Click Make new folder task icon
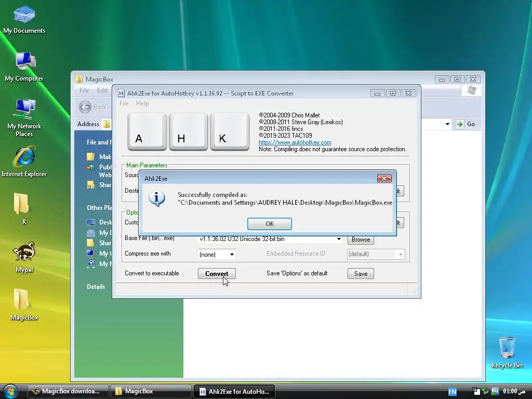 point(90,156)
